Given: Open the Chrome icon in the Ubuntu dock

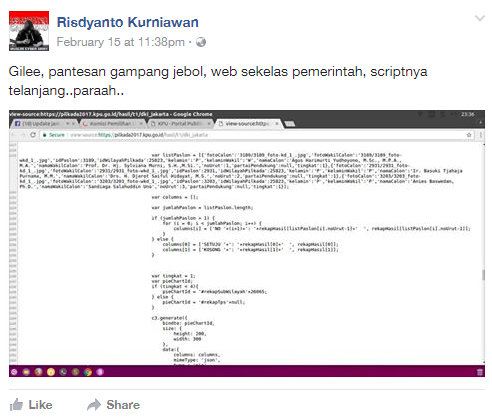Looking at the screenshot, I should point(88,372).
